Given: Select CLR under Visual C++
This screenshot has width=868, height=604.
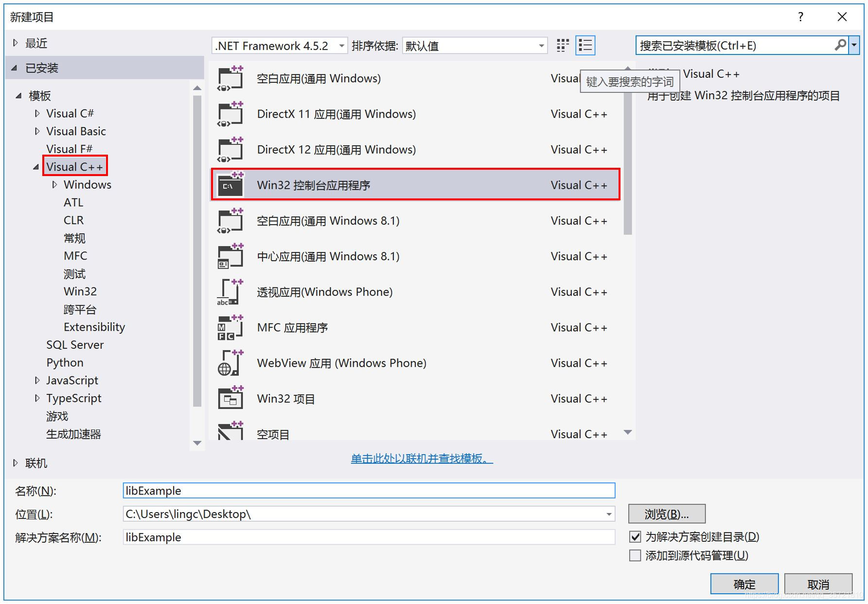Looking at the screenshot, I should pyautogui.click(x=73, y=220).
